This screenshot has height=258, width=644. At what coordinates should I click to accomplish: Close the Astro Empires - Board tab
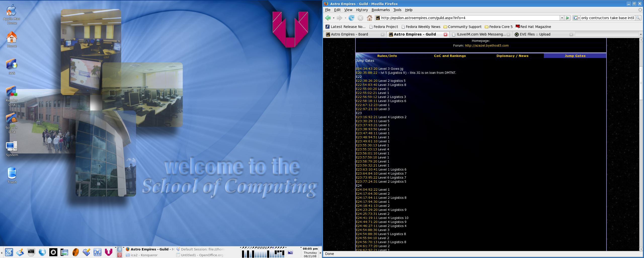point(383,35)
